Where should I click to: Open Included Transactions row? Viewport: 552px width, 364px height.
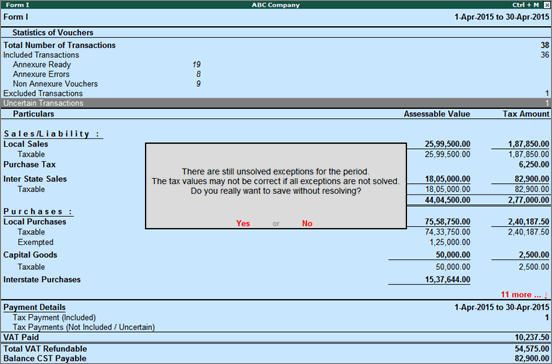[276, 55]
